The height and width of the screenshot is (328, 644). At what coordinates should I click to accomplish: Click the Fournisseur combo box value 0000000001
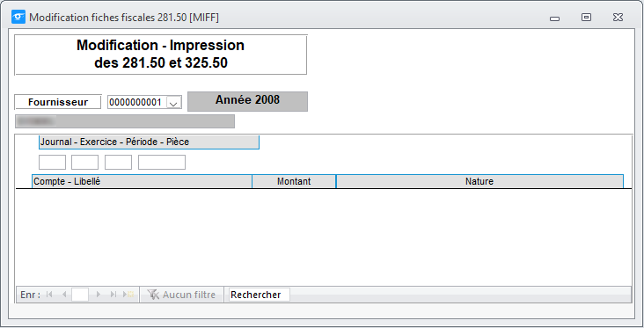tap(136, 102)
